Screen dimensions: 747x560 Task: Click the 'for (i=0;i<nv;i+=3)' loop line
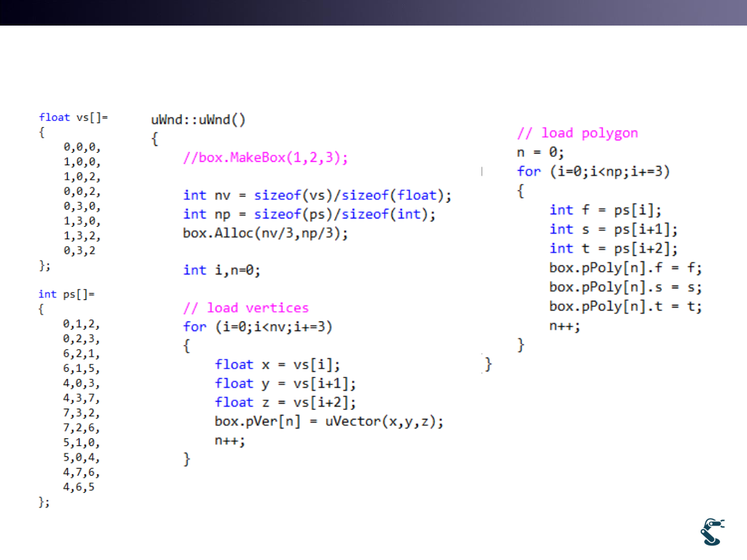pyautogui.click(x=257, y=326)
